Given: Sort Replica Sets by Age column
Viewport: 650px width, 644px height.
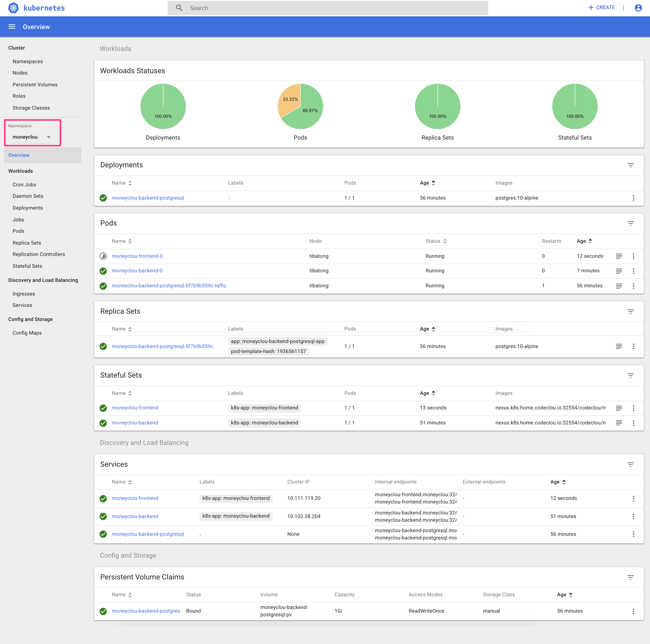Looking at the screenshot, I should pos(428,329).
